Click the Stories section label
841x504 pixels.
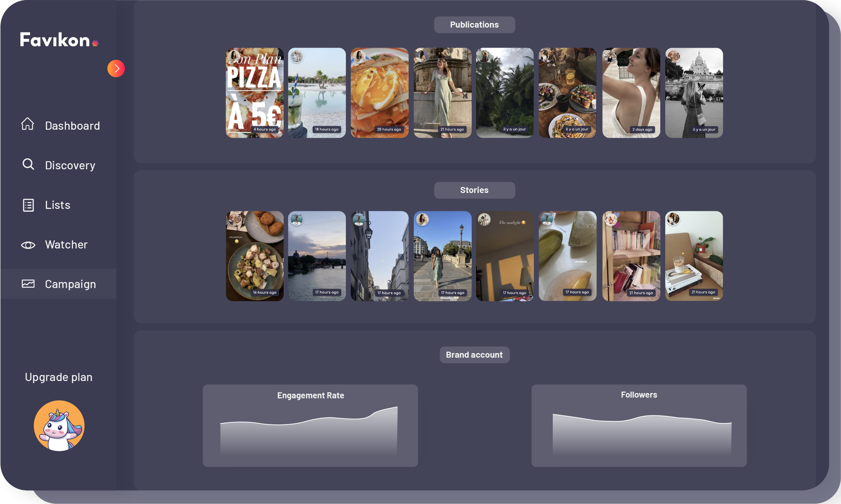[474, 190]
